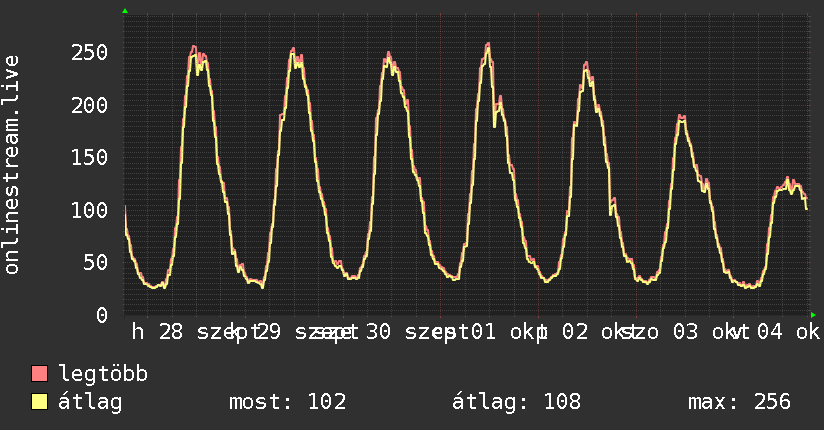Click the 'átlag' legend label beside the yellow swatch

90,402
